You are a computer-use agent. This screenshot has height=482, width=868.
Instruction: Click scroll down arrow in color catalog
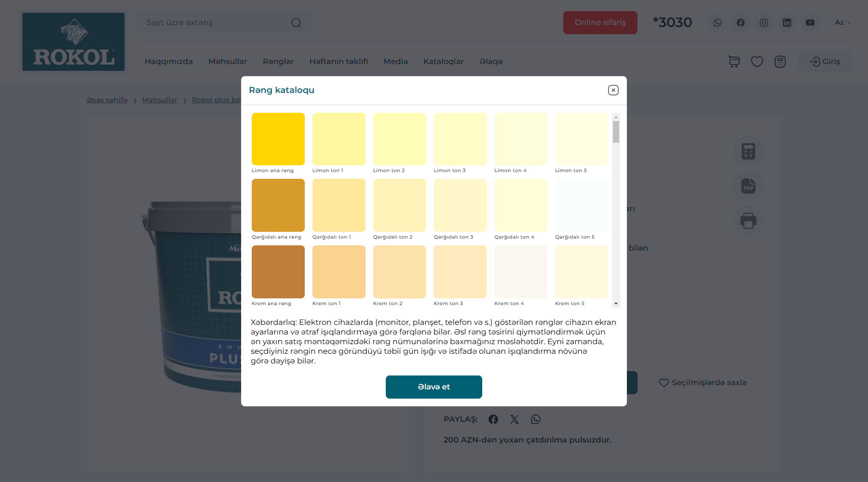[x=616, y=304]
